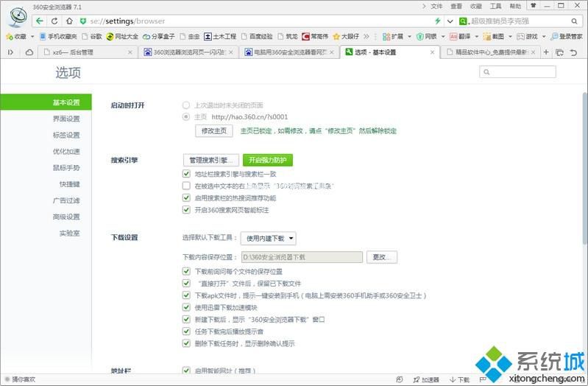The width and height of the screenshot is (588, 386).
Task: Toggle 下载前询问每个文件的保存位置 checkbox
Action: [186, 271]
